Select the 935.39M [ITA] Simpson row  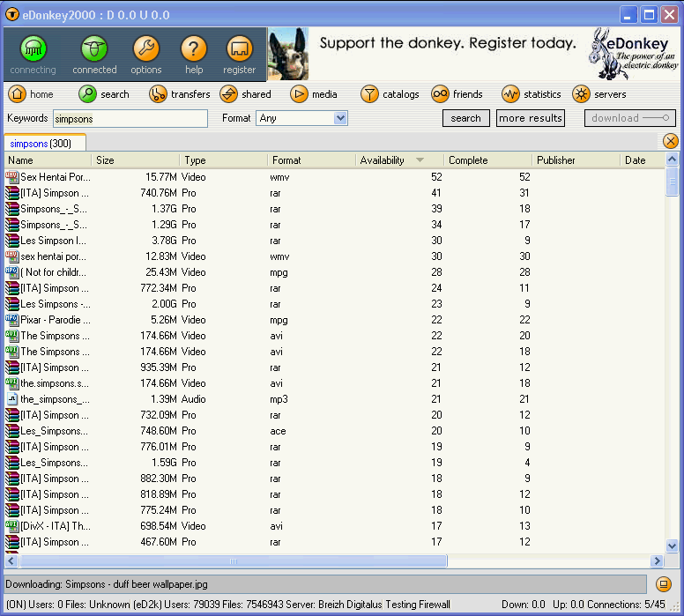[334, 367]
